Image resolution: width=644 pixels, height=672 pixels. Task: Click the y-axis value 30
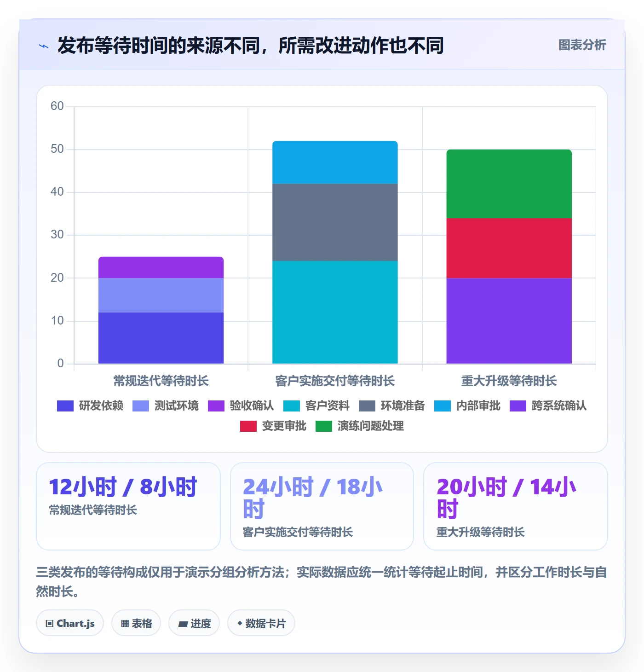click(x=57, y=235)
